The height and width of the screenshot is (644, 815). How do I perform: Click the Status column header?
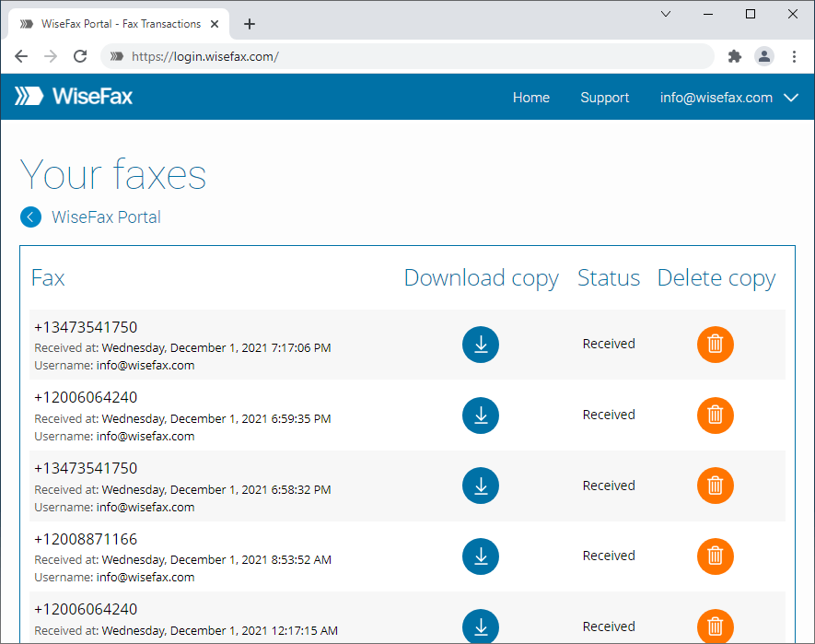609,278
